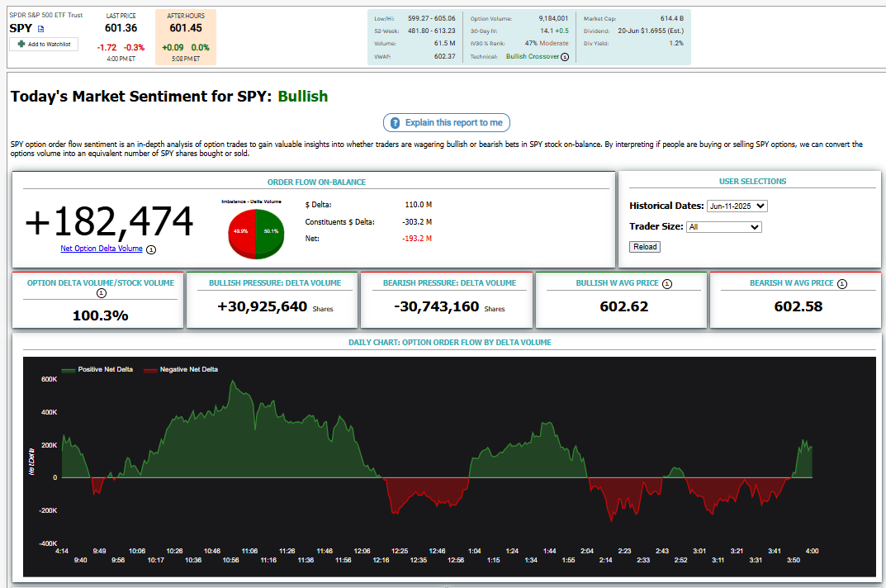
Task: Click the IV30 % Rank value 47% Moderate
Action: pyautogui.click(x=547, y=44)
